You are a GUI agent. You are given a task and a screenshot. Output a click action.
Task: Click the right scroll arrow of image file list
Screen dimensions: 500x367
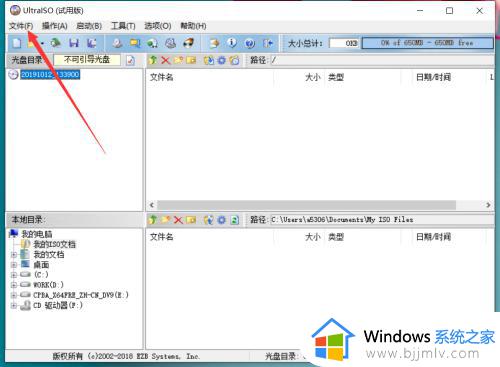[488, 205]
